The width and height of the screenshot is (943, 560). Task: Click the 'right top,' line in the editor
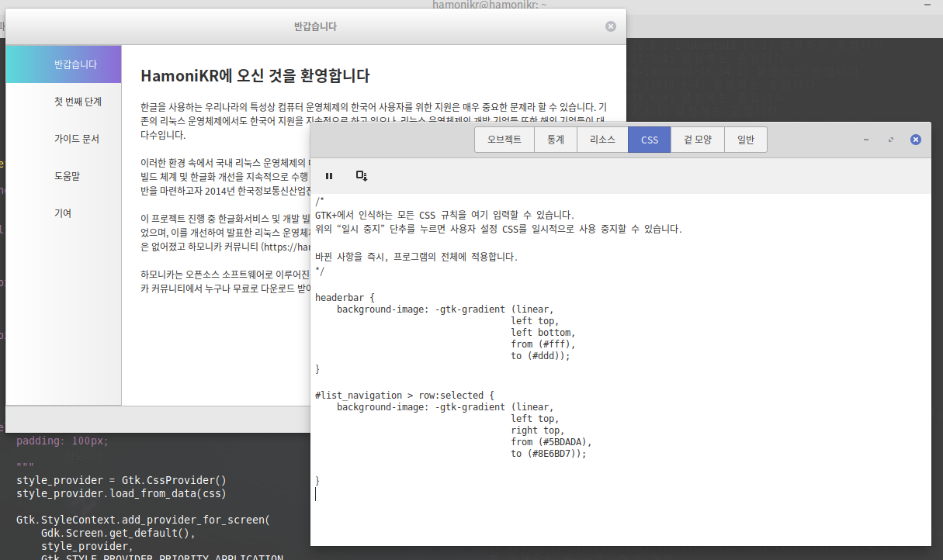point(538,430)
